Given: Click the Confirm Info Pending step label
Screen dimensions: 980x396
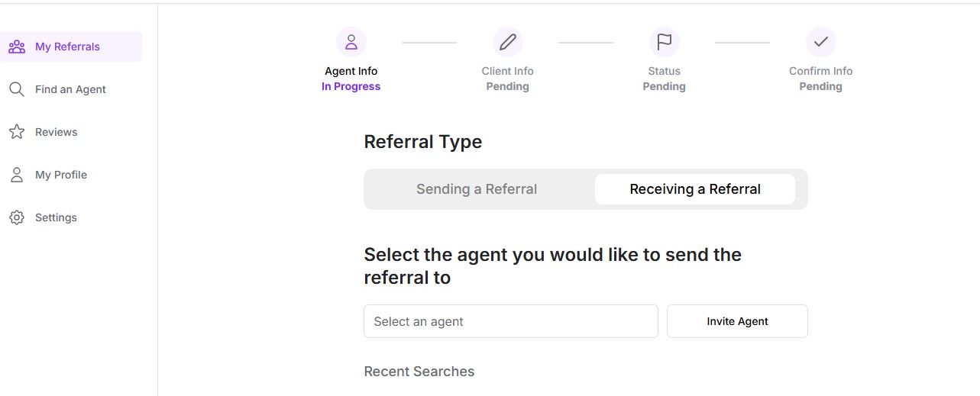Looking at the screenshot, I should [821, 79].
